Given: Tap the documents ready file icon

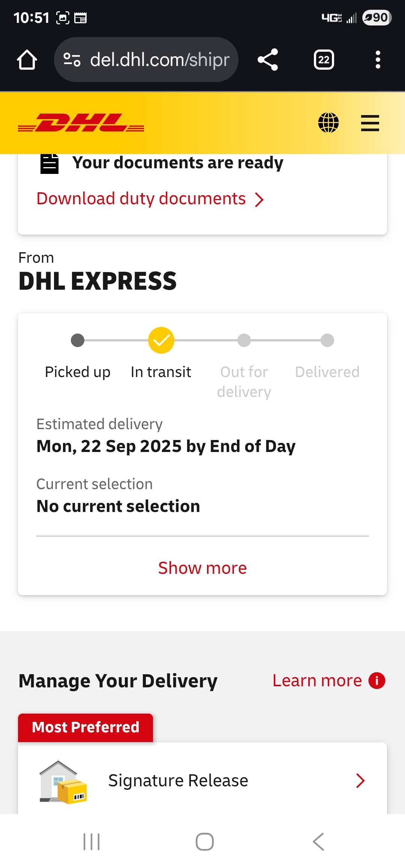Looking at the screenshot, I should (x=49, y=163).
